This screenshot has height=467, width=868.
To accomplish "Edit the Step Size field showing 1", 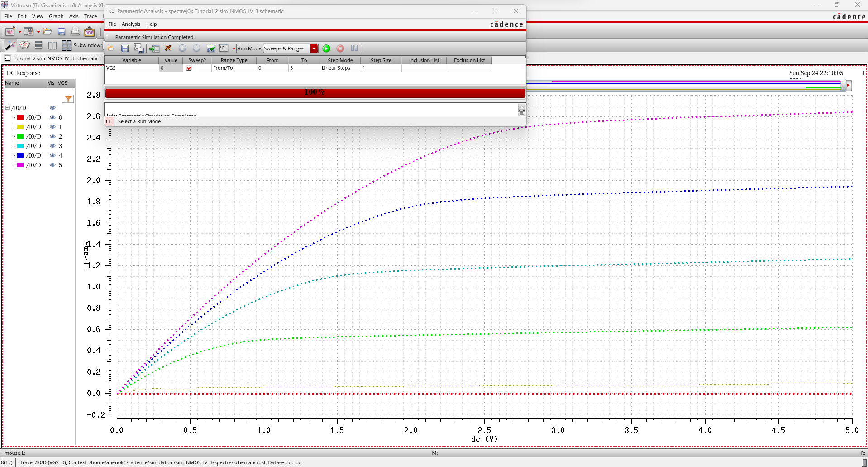I will pos(381,68).
